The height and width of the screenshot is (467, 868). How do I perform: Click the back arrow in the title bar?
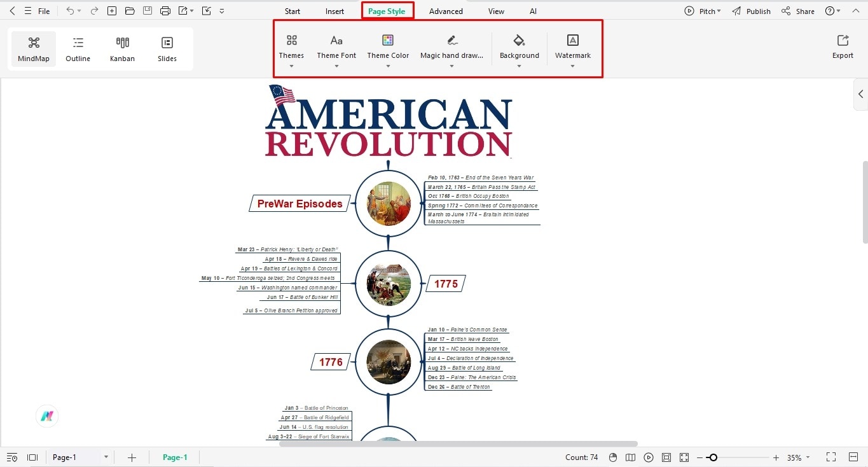click(x=12, y=11)
